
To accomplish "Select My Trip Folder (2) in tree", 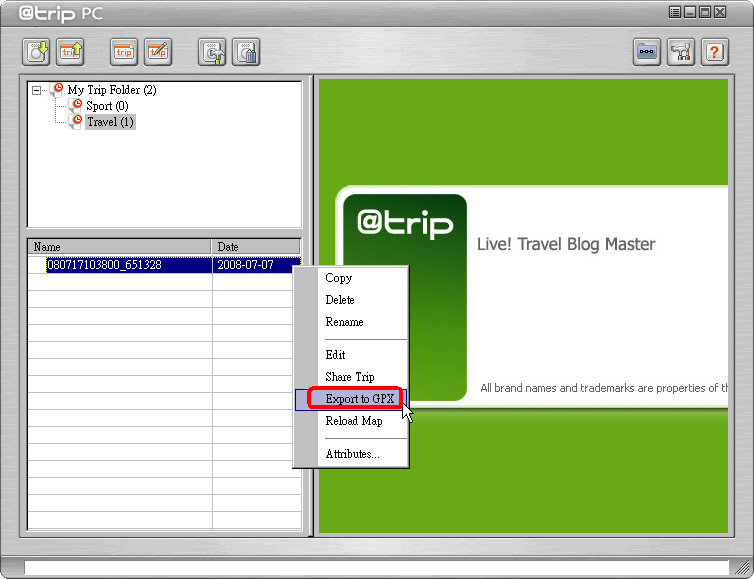I will [x=112, y=90].
